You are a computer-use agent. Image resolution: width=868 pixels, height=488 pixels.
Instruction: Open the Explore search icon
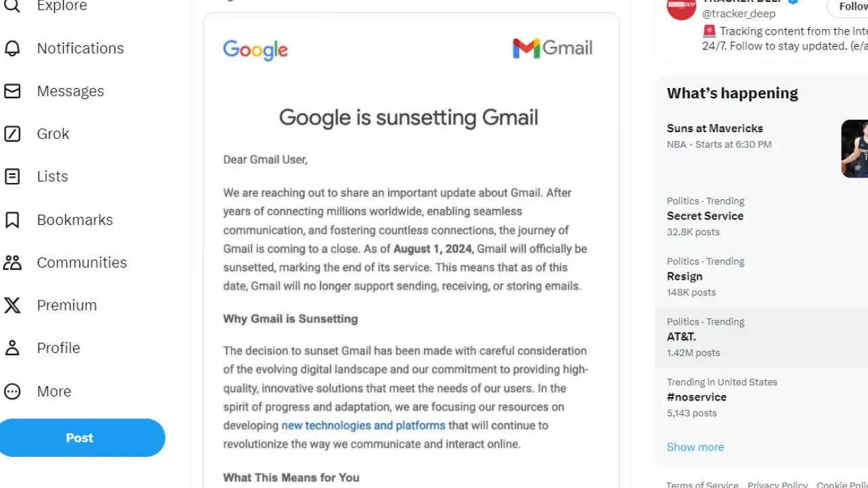(x=12, y=6)
